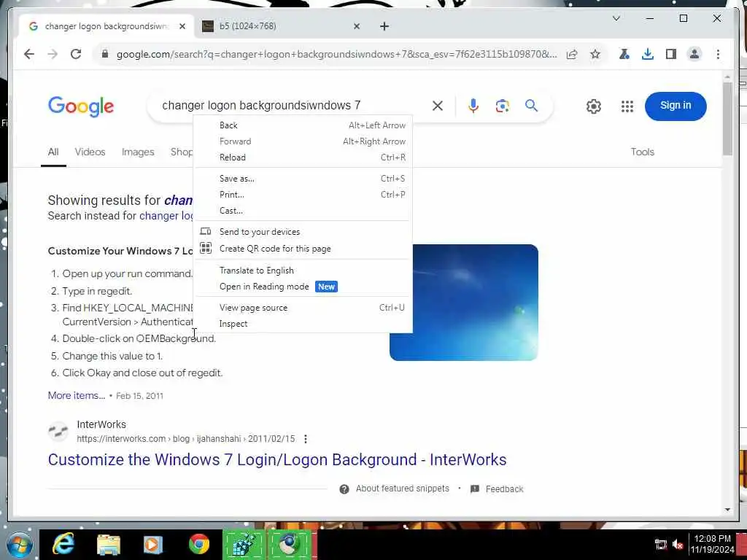This screenshot has height=560, width=747.
Task: Share this page via address bar icon
Action: 572,54
